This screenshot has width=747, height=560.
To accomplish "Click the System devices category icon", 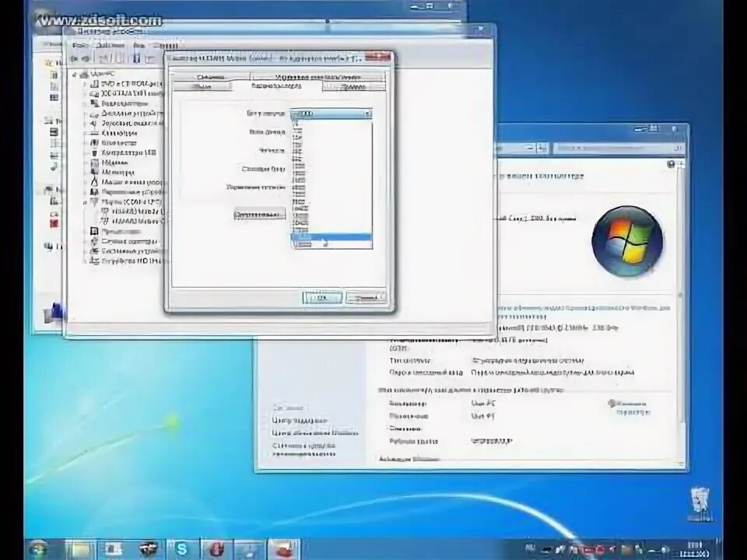I will (x=94, y=251).
